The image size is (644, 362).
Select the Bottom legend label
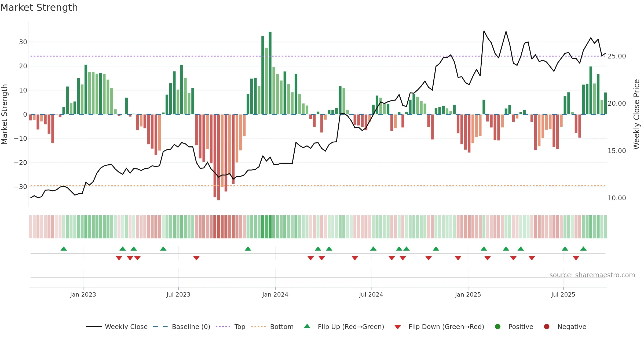282,327
